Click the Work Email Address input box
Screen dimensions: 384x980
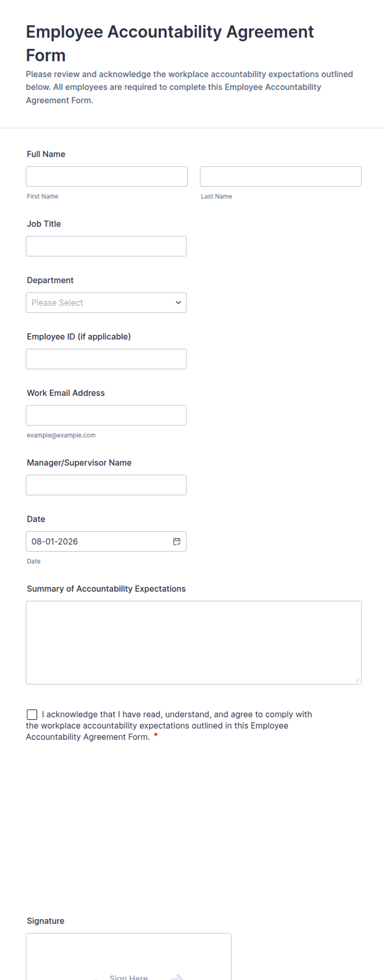[106, 415]
